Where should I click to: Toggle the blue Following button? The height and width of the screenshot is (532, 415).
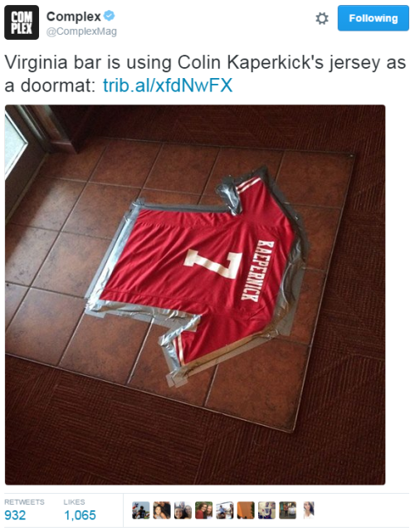pyautogui.click(x=373, y=18)
